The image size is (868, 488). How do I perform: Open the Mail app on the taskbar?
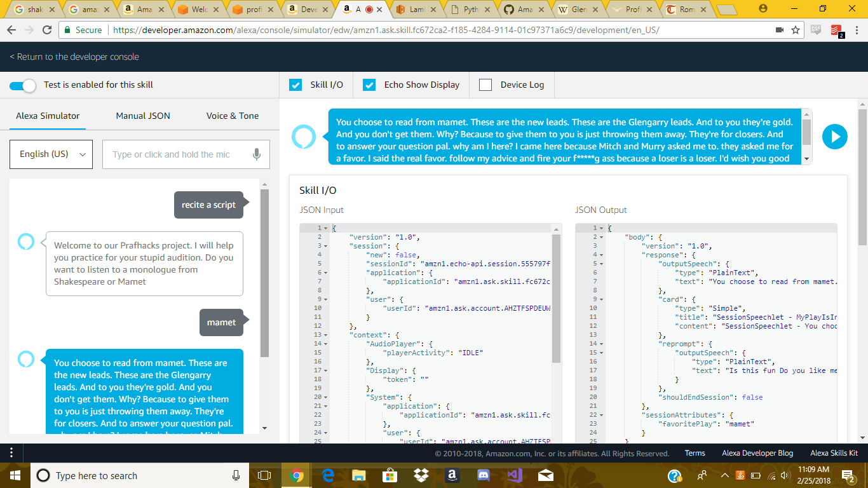(545, 475)
